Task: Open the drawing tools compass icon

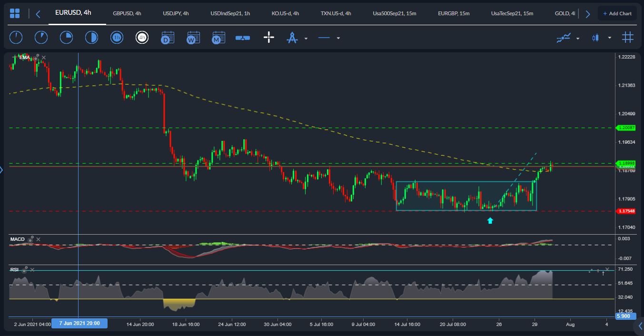Action: pos(292,37)
